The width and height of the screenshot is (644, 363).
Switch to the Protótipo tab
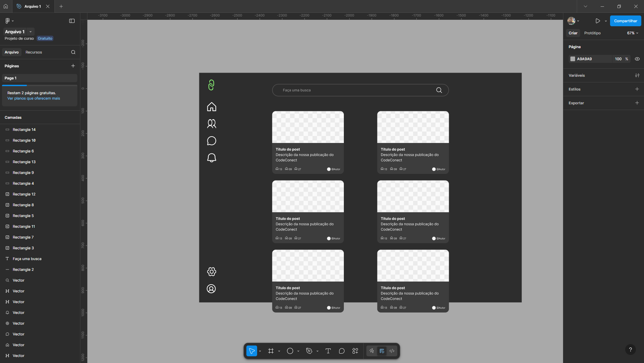[x=592, y=33]
